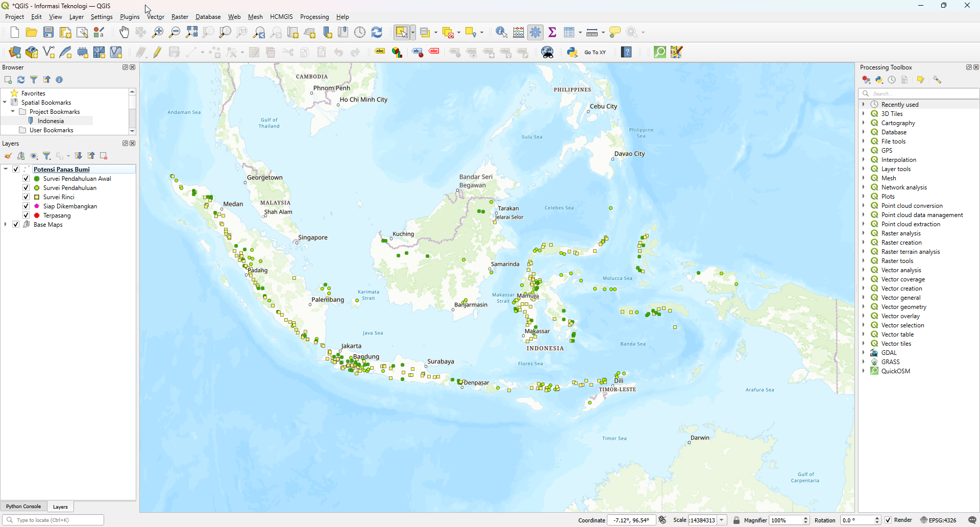Toggle the Render checkbox in status bar

click(889, 520)
